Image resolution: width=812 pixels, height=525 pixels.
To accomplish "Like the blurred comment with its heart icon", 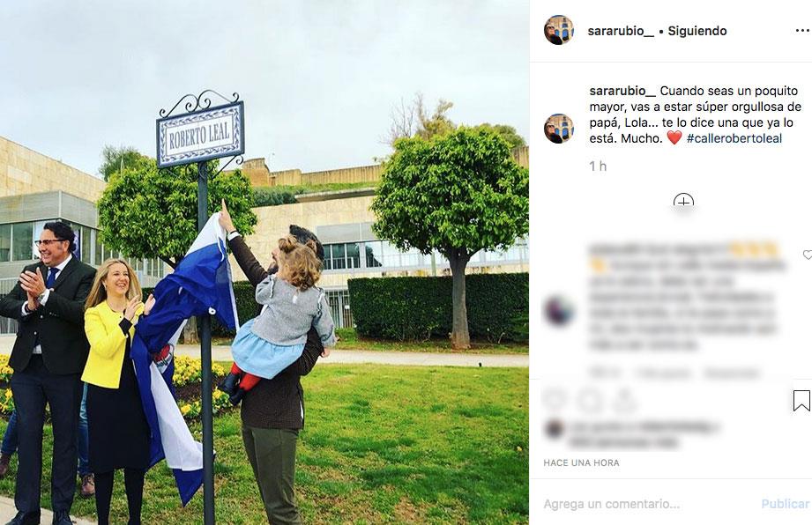I will point(807,255).
